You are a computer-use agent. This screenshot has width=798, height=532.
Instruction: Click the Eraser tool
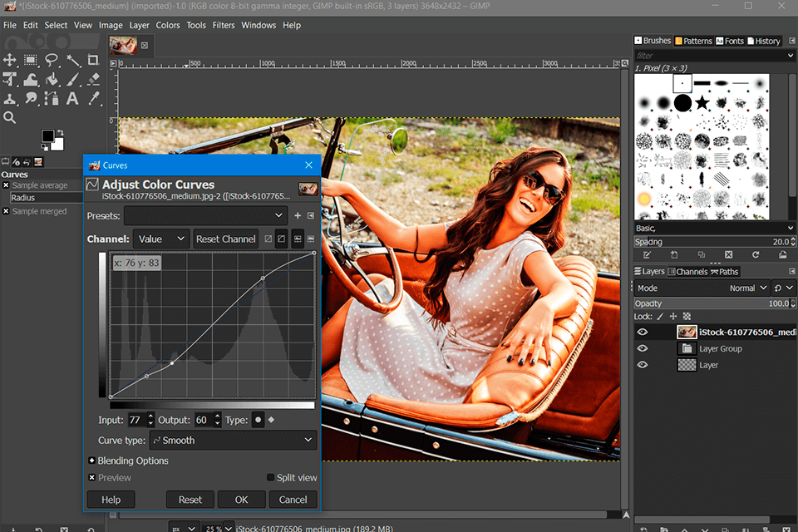coord(93,80)
